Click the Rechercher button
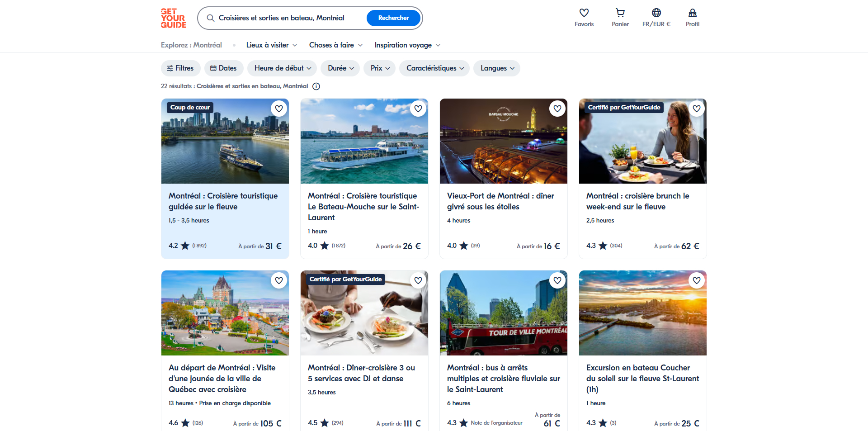 pos(393,18)
